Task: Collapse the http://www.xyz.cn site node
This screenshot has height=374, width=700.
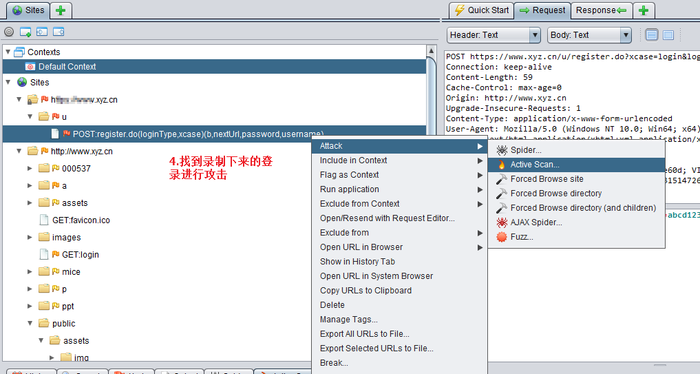Action: [19, 151]
